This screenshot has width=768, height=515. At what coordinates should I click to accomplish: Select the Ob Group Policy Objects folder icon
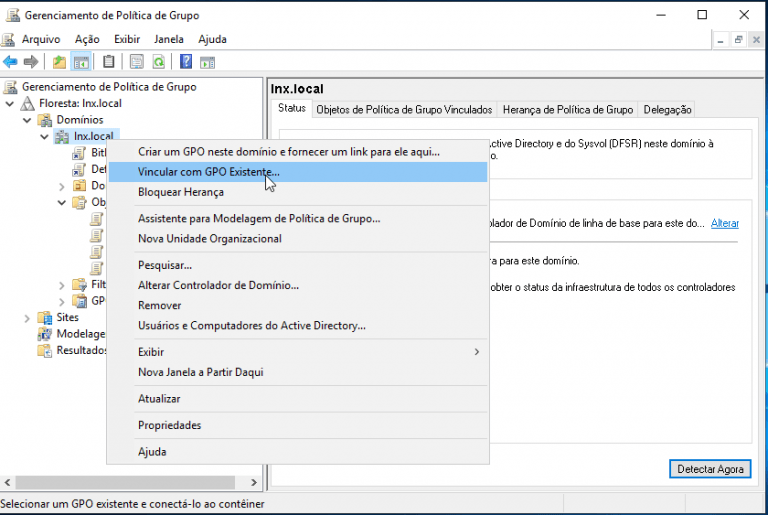click(79, 202)
